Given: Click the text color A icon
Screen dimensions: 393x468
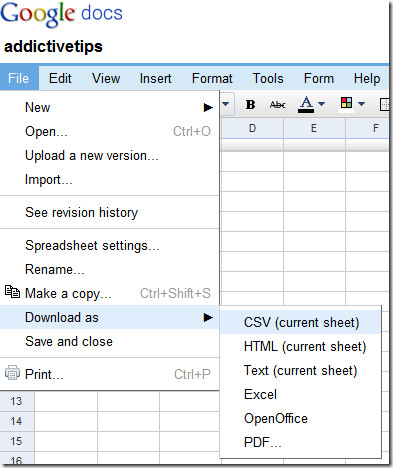Looking at the screenshot, I should point(306,104).
